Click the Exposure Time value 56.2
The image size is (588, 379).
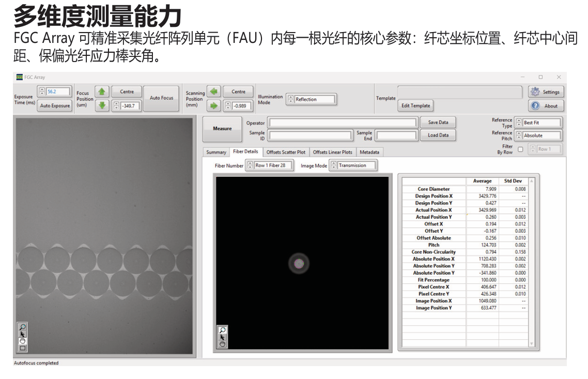(x=58, y=91)
